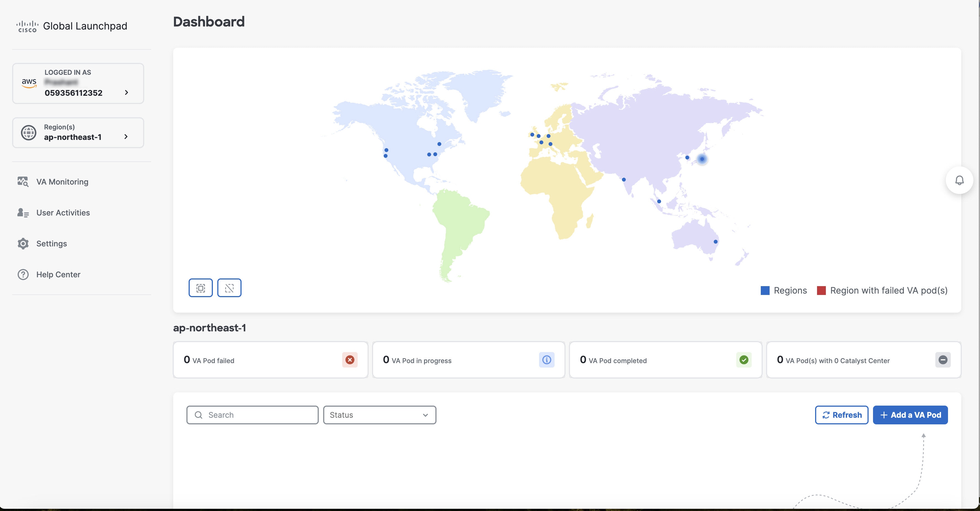Expand the logged-in AWS account chevron
980x511 pixels.
click(126, 92)
